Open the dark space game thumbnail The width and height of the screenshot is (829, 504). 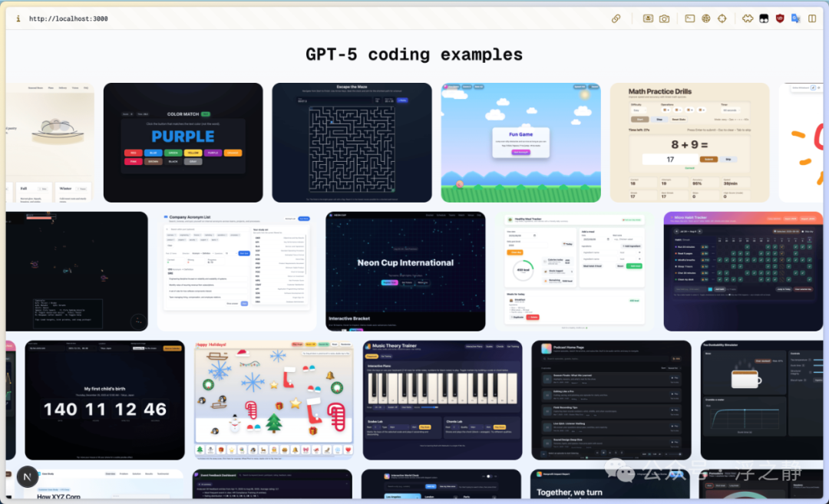point(78,272)
